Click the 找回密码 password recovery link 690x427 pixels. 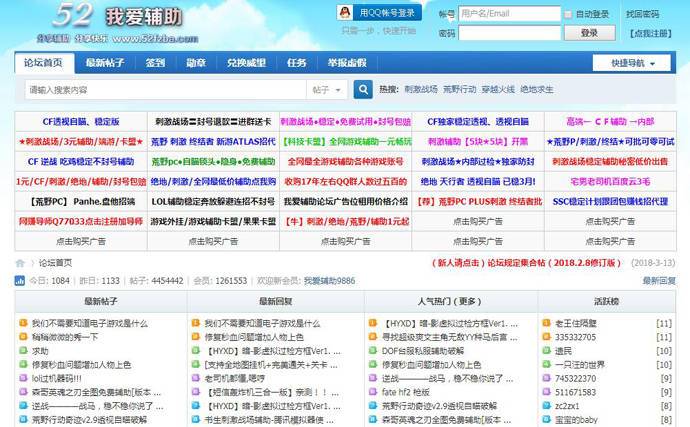[x=642, y=15]
